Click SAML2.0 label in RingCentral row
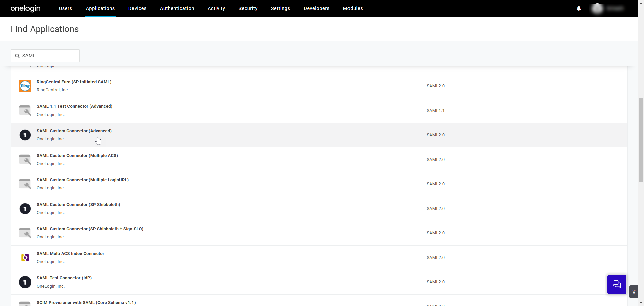Viewport: 644px width, 306px height. tap(436, 86)
